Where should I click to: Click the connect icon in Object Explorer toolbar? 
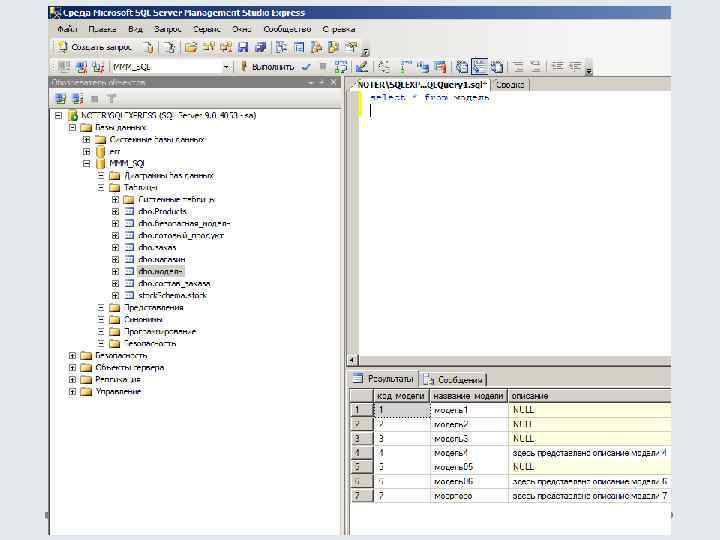tap(61, 99)
